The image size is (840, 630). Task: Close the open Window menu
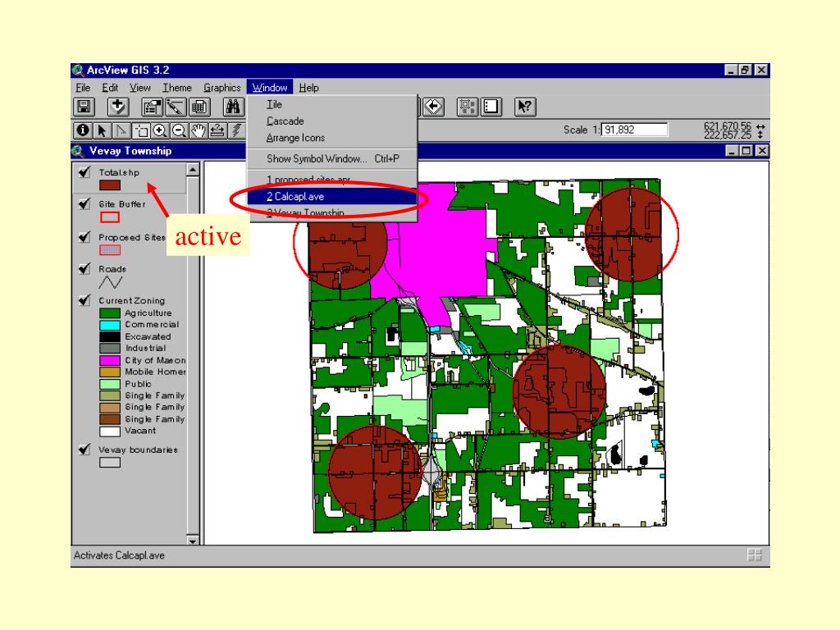coord(269,88)
